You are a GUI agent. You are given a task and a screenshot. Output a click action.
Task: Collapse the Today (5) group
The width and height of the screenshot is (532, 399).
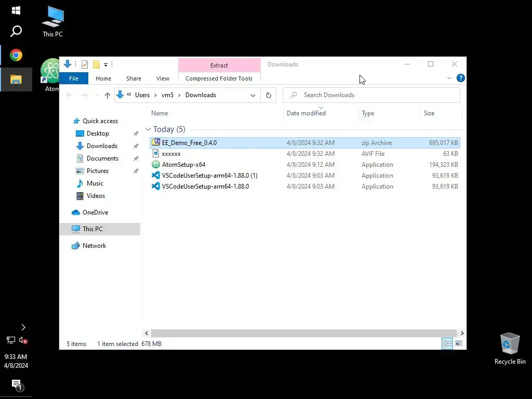pyautogui.click(x=148, y=129)
